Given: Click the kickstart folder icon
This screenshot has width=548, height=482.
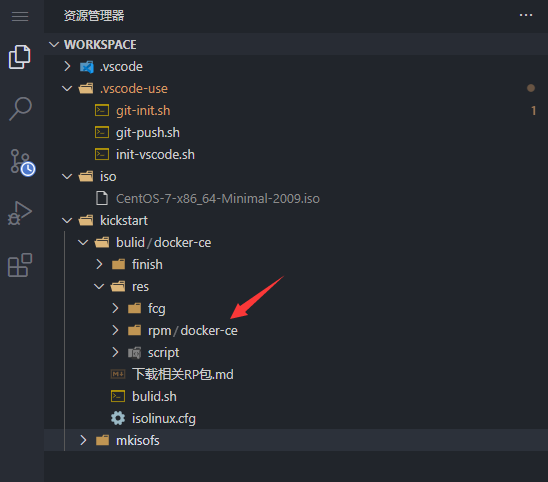Looking at the screenshot, I should [x=86, y=221].
